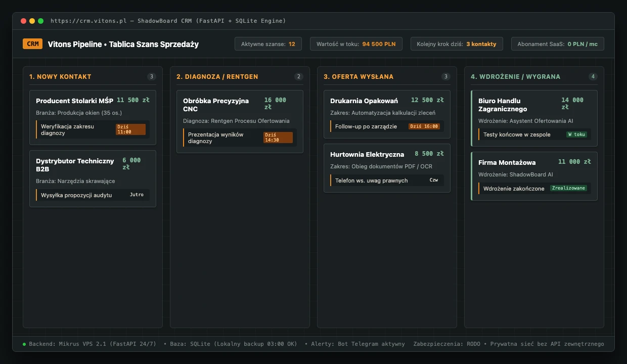Open the Drukarnia Opakowań card
The width and height of the screenshot is (627, 364).
tap(387, 114)
